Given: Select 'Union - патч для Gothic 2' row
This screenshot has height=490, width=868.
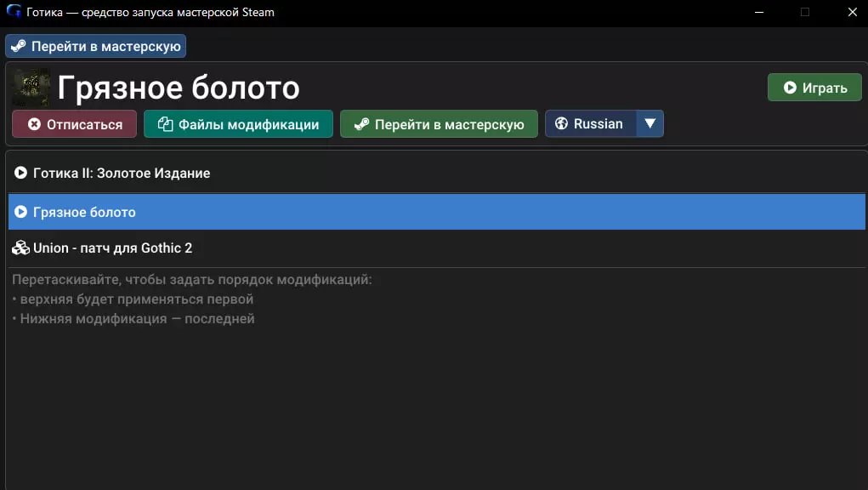Looking at the screenshot, I should [x=437, y=248].
